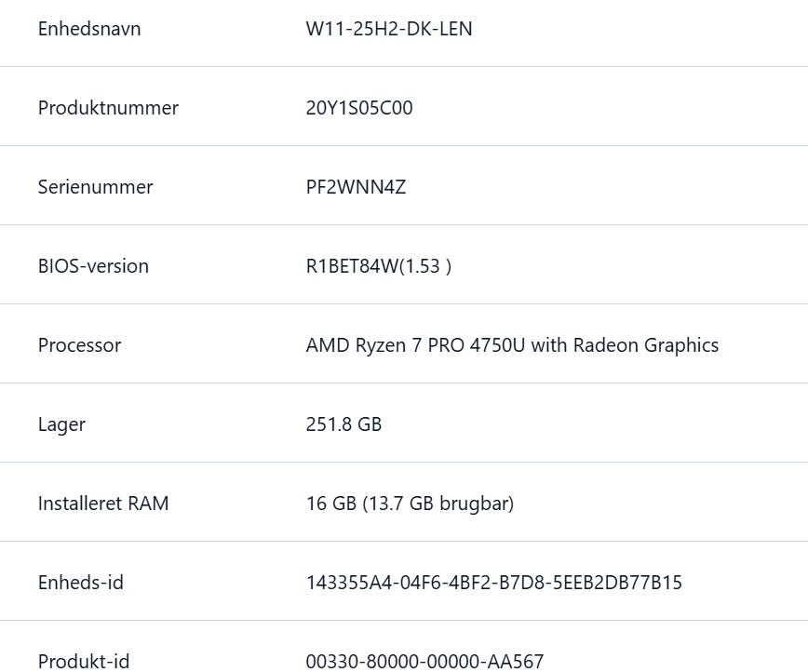This screenshot has height=672, width=808.
Task: Click the Produktnummer label
Action: pyautogui.click(x=108, y=108)
